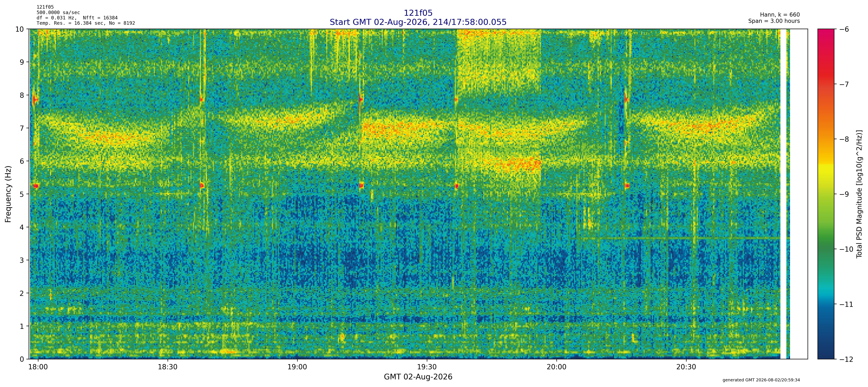868x387 pixels.
Task: Click the frequency axis tick label "4"
Action: click(22, 227)
